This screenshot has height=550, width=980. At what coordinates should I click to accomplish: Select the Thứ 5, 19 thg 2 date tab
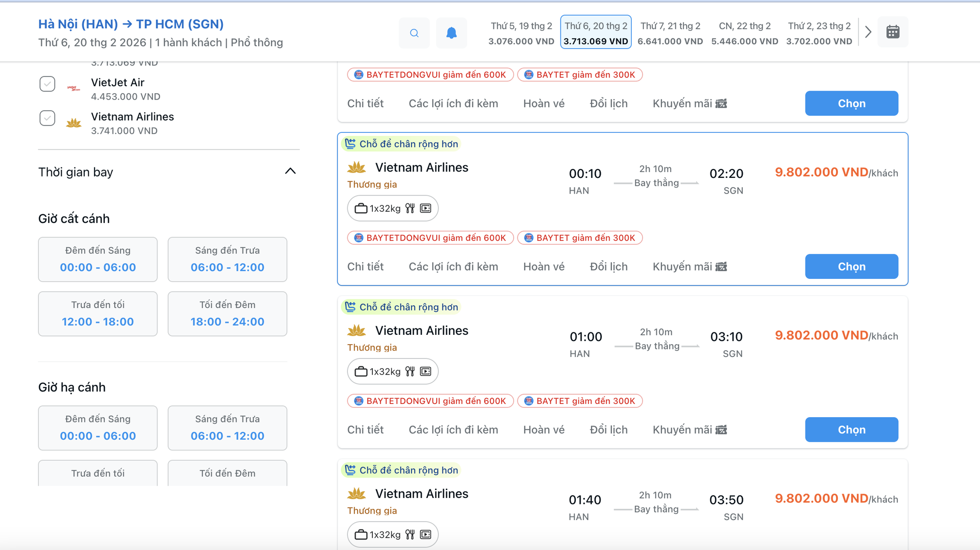(x=521, y=33)
